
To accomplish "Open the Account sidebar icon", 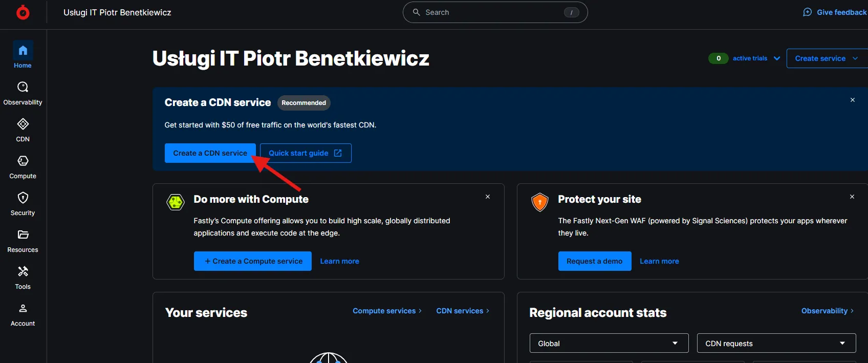I will coord(23,308).
